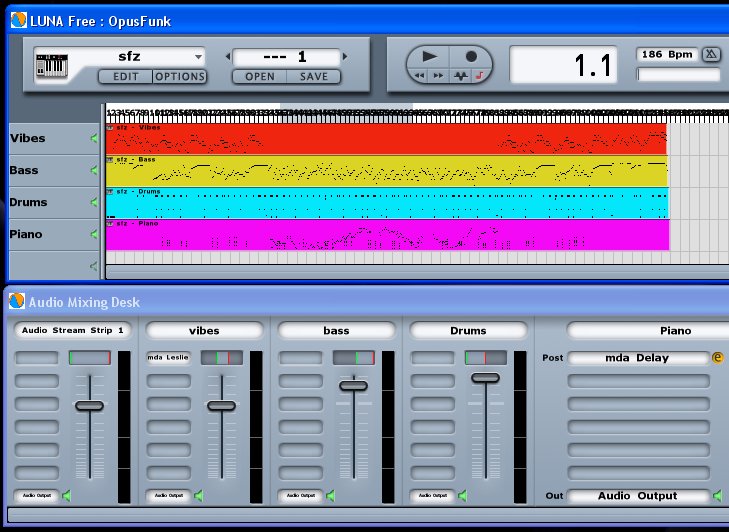729x532 pixels.
Task: Click the 186 Bpm tempo field
Action: point(667,54)
